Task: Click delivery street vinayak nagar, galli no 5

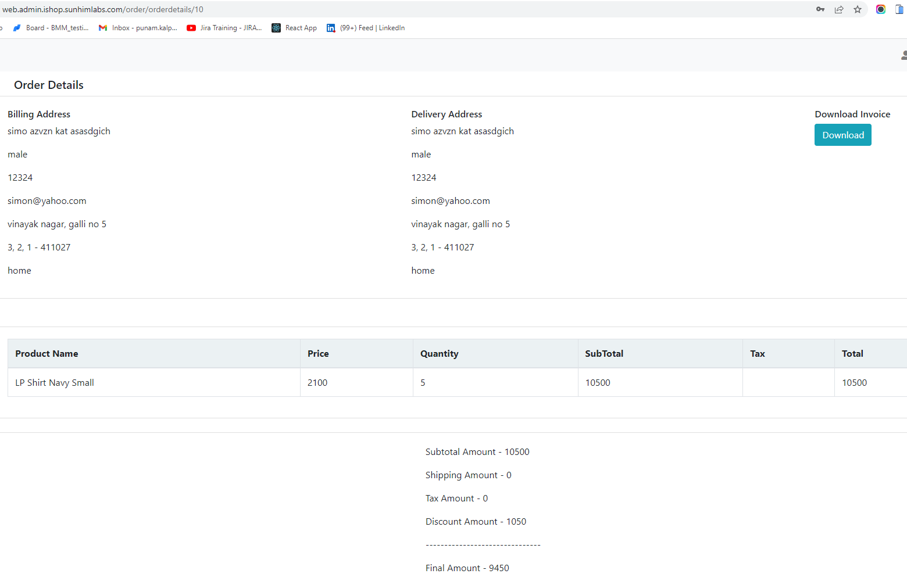Action: pyautogui.click(x=460, y=224)
